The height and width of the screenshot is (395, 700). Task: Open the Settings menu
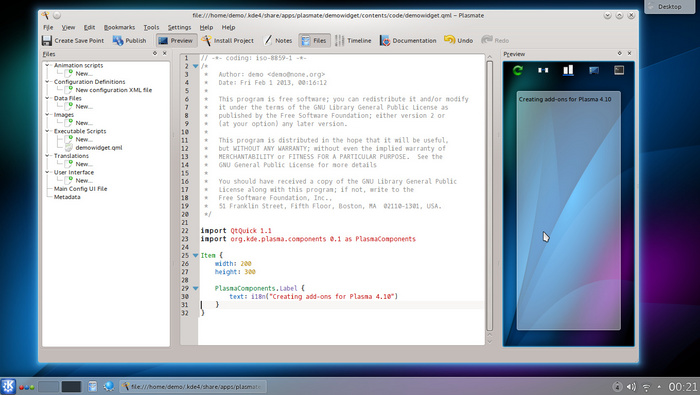click(x=179, y=27)
